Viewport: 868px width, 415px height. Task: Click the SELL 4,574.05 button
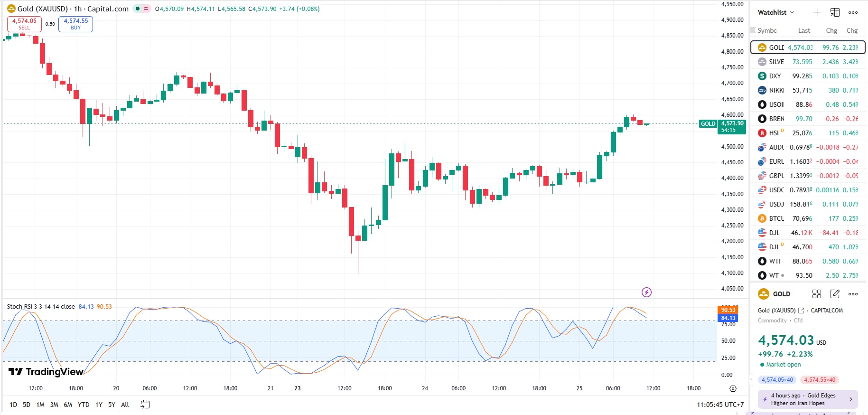(24, 24)
